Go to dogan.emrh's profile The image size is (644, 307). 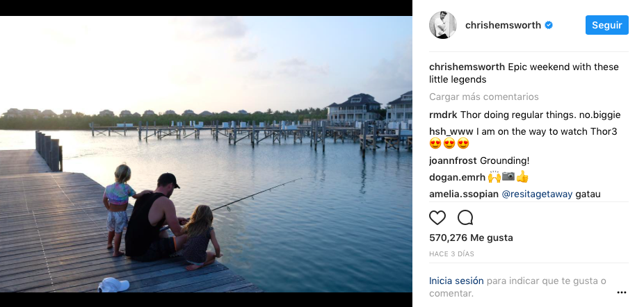(x=456, y=177)
